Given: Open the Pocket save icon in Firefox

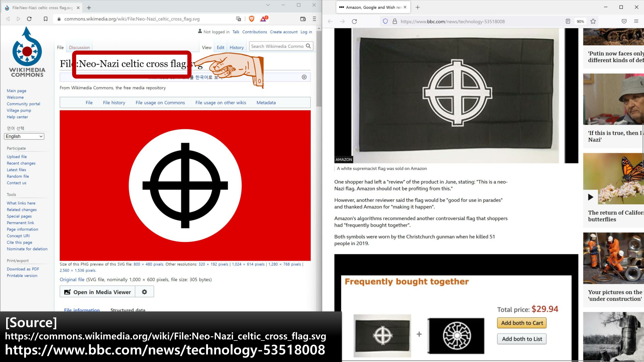Looking at the screenshot, I should pos(624,21).
